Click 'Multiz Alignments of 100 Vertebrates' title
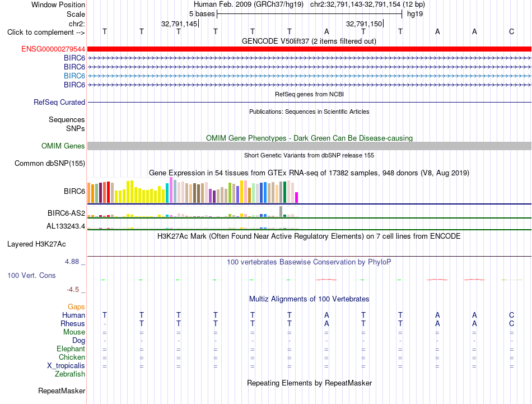 coord(309,299)
